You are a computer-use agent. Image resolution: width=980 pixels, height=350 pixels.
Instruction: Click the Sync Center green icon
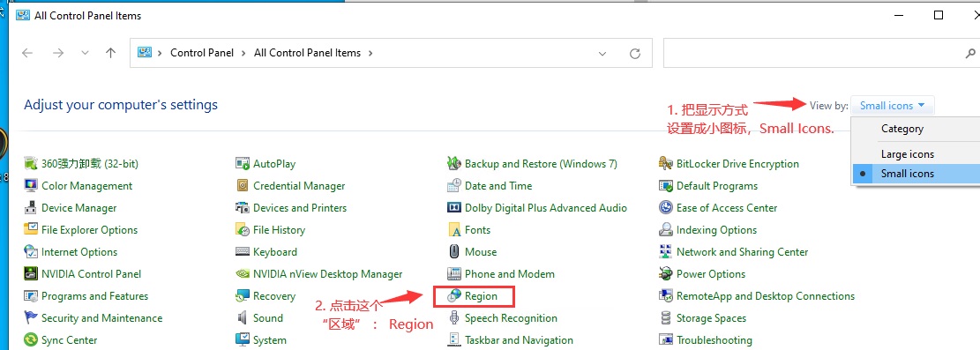click(31, 340)
